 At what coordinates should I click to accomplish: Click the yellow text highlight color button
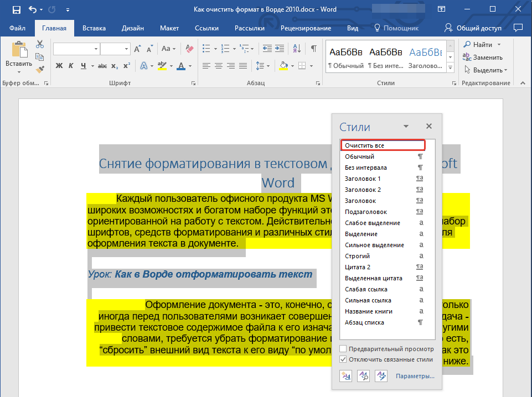162,66
